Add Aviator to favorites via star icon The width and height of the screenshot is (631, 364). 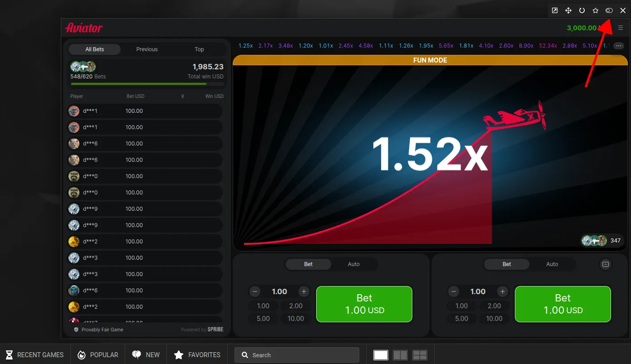[x=595, y=10]
